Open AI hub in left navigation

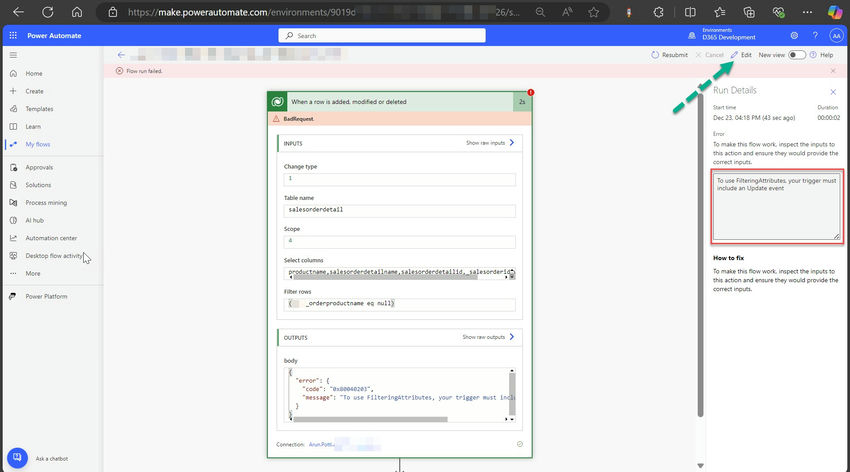click(34, 221)
